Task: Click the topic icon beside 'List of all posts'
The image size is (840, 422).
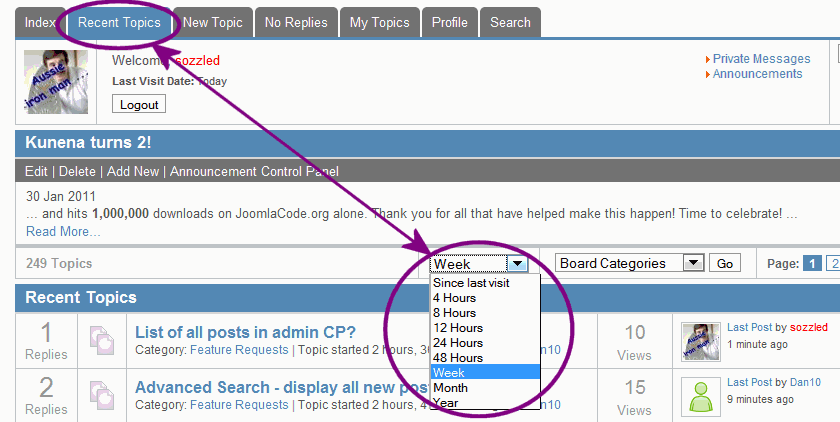Action: pos(102,340)
